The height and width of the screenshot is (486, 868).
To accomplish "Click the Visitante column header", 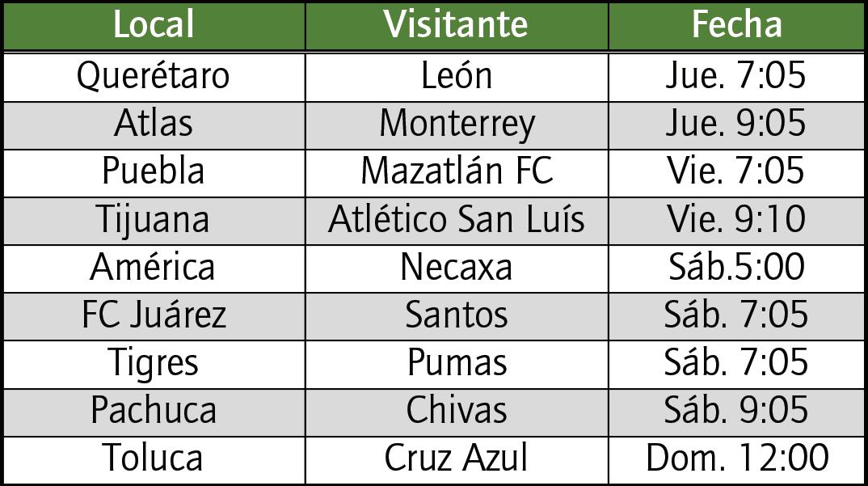I will point(457,26).
